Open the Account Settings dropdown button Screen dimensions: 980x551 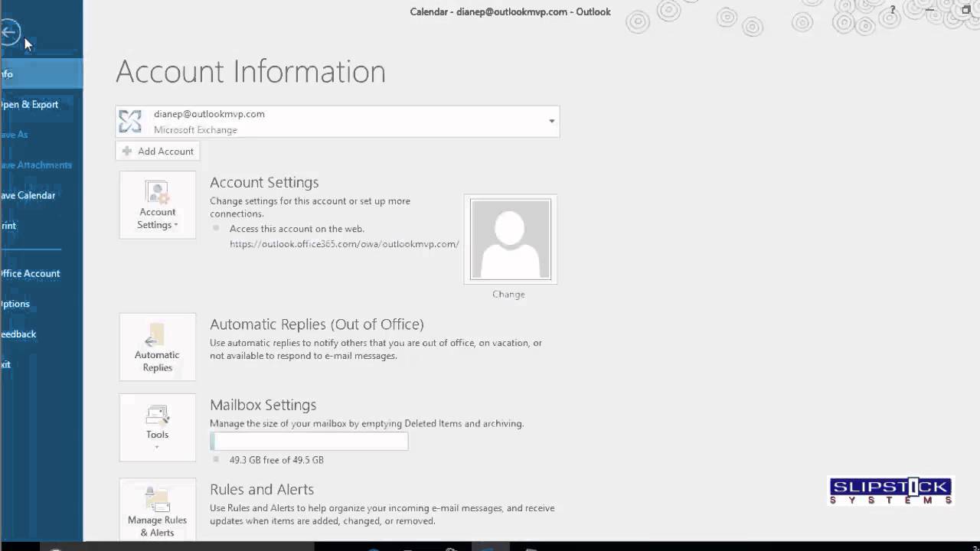pos(158,205)
